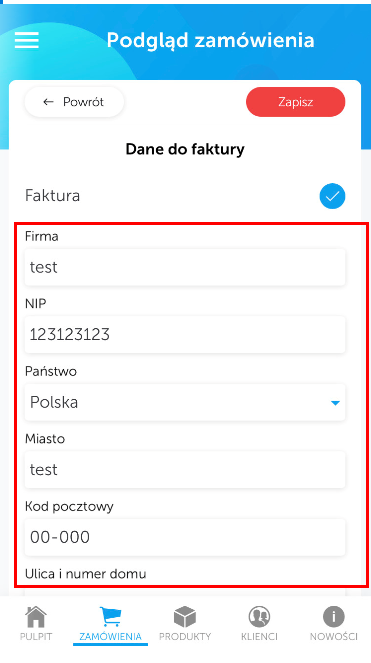Focus the NIP input field
This screenshot has height=663, width=371.
(x=185, y=334)
